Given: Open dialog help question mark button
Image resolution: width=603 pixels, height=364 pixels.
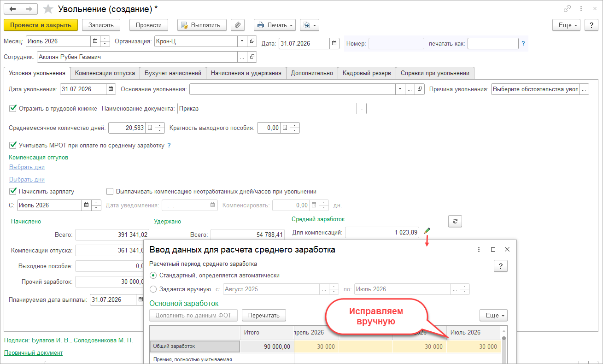Looking at the screenshot, I should click(501, 266).
